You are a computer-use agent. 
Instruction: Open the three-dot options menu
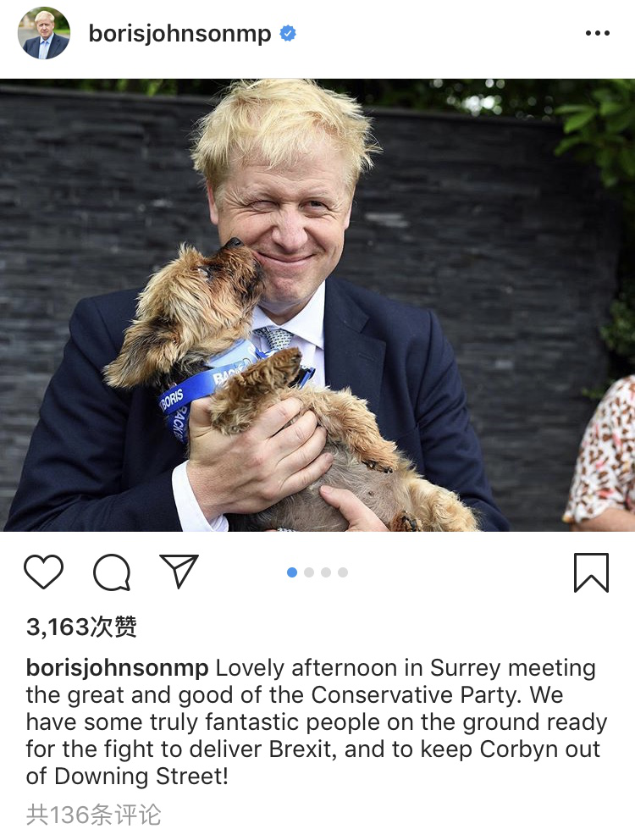point(598,33)
